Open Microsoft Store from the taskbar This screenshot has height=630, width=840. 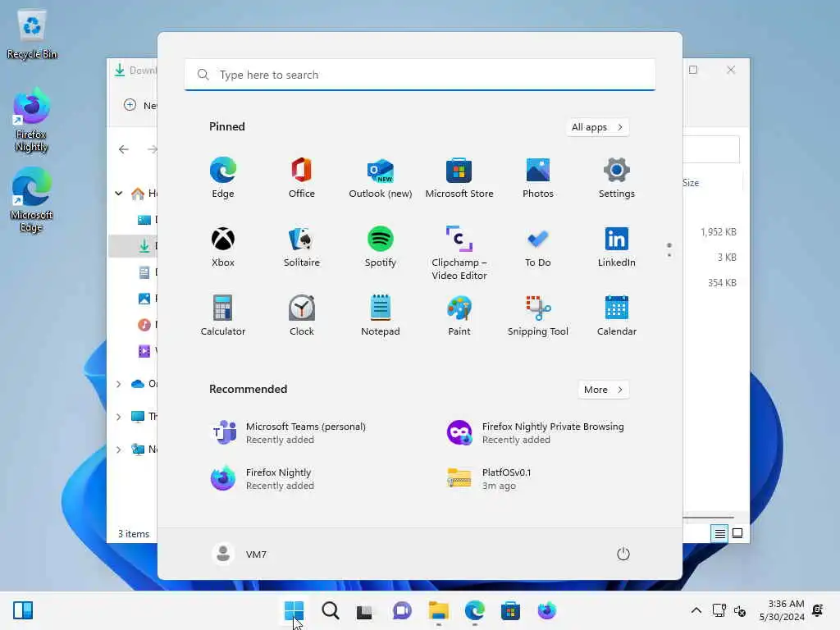pos(510,610)
